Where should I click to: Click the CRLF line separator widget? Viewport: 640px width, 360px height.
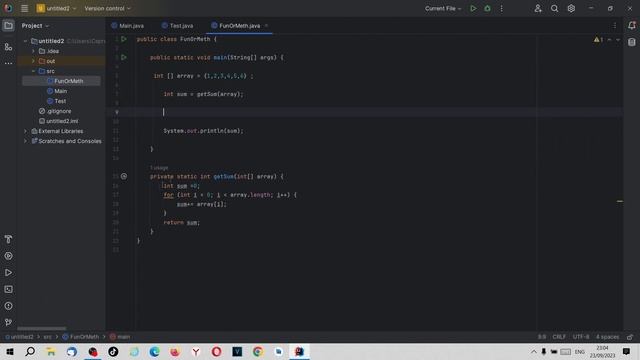click(x=559, y=337)
